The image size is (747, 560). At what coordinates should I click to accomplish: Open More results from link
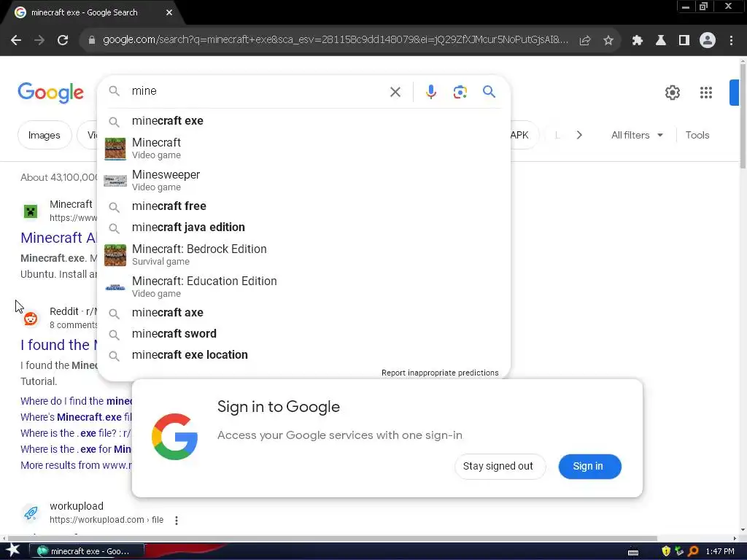point(75,465)
